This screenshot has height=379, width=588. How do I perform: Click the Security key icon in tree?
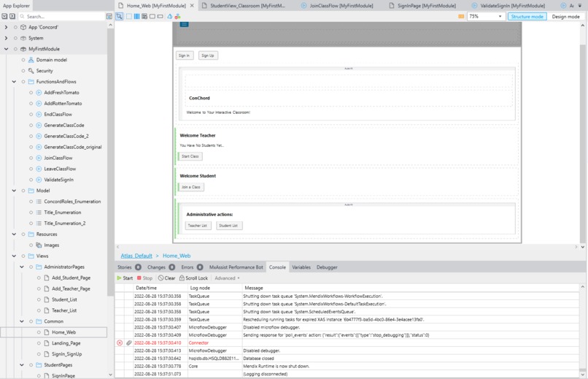[x=31, y=71]
